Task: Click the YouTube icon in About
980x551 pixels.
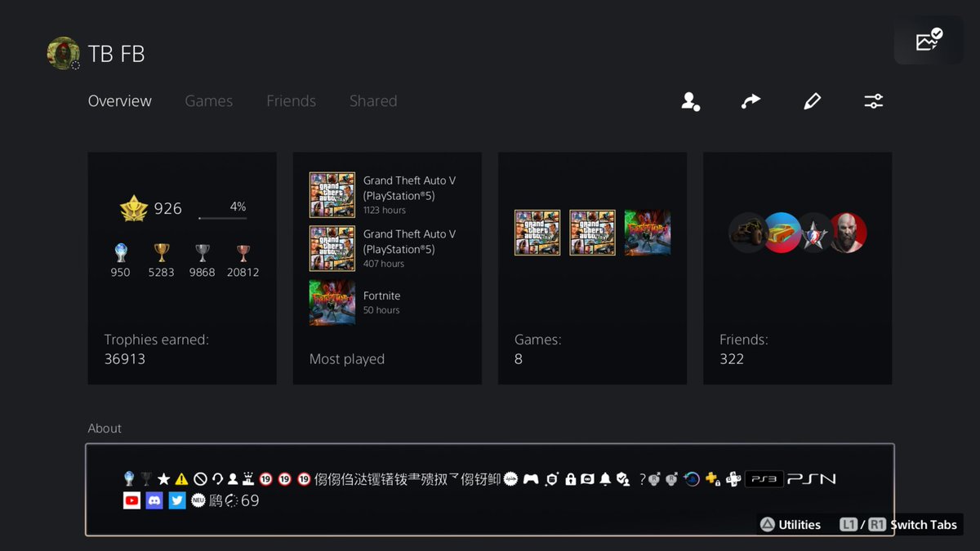Action: 131,500
